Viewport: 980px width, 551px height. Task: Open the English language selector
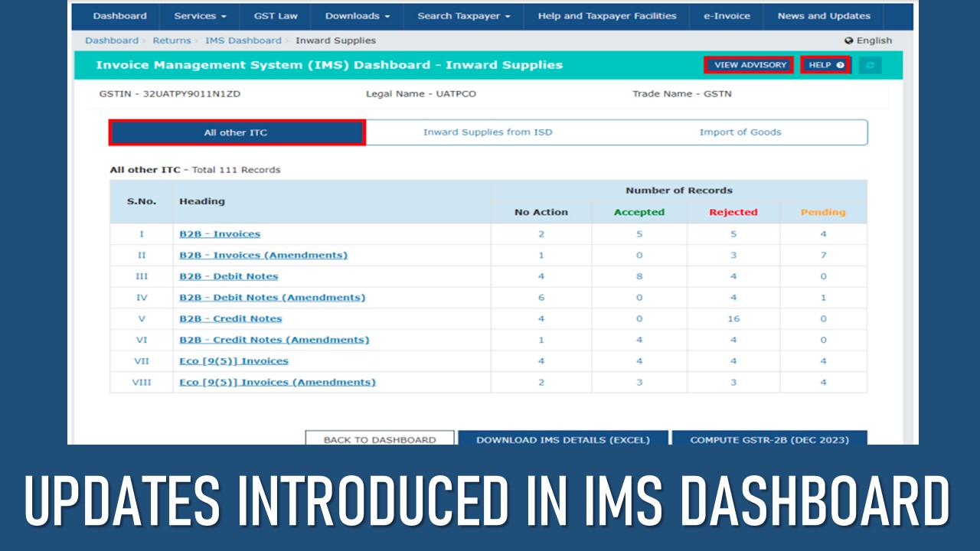click(x=868, y=41)
